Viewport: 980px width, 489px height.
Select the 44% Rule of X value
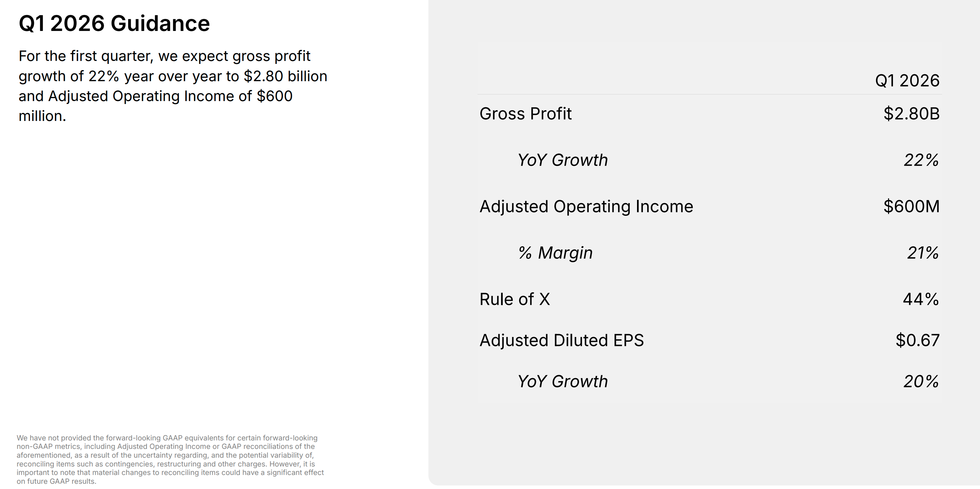[921, 300]
